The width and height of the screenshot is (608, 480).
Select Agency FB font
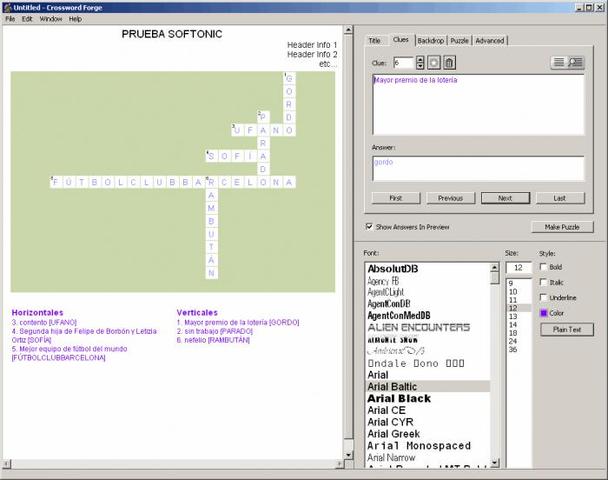coord(383,281)
